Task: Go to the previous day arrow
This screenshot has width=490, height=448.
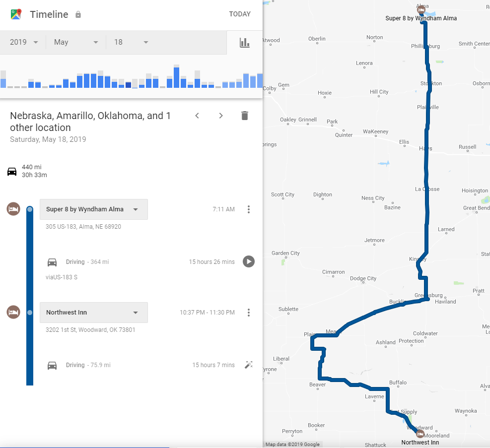Action: (x=197, y=116)
